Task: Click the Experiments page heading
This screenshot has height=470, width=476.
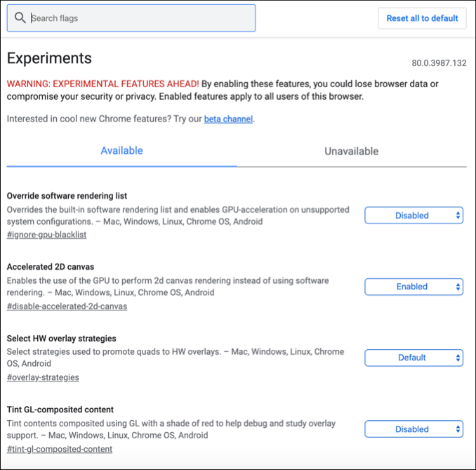Action: click(x=49, y=58)
